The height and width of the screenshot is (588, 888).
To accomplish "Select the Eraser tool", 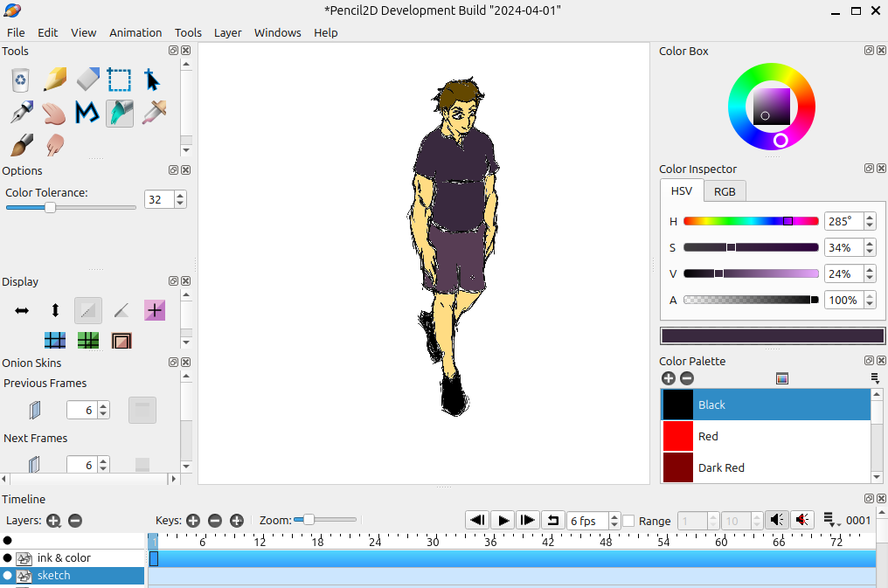I will click(x=87, y=80).
